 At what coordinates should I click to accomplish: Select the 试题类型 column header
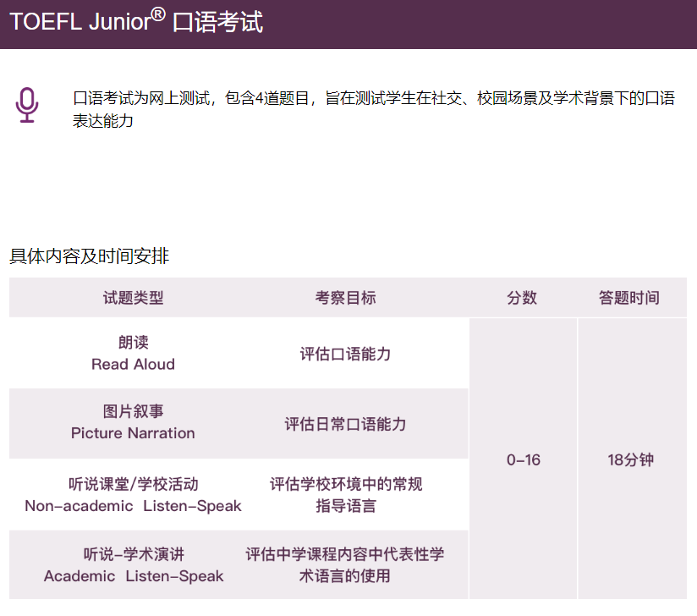pos(134,298)
